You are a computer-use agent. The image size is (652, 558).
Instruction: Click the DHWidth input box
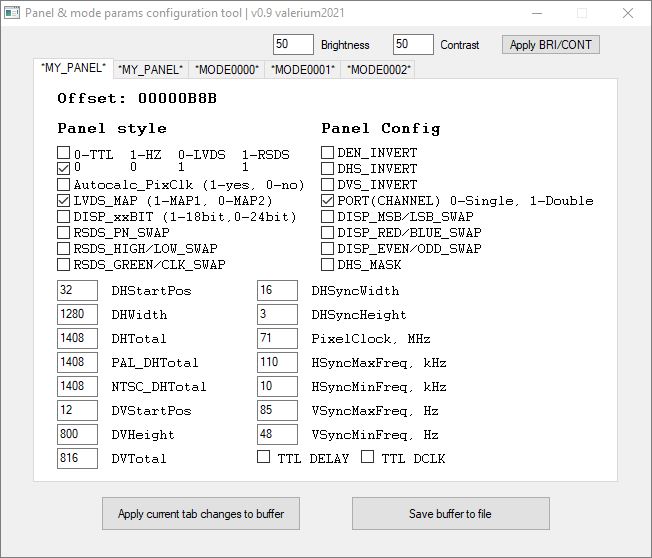click(78, 315)
